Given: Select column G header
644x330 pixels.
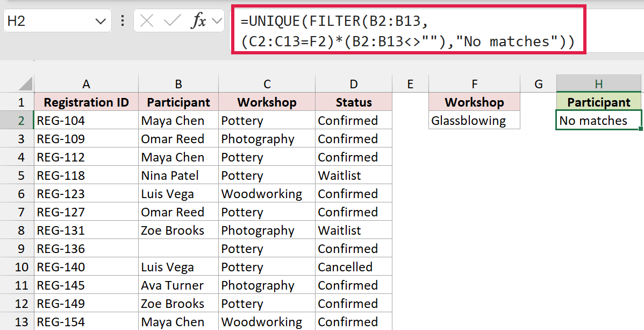Looking at the screenshot, I should 539,84.
